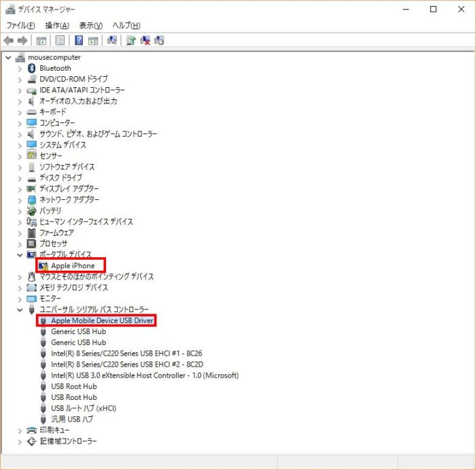Screen dimensions: 476x470
Task: Select システム デバイス category text
Action: [x=63, y=145]
